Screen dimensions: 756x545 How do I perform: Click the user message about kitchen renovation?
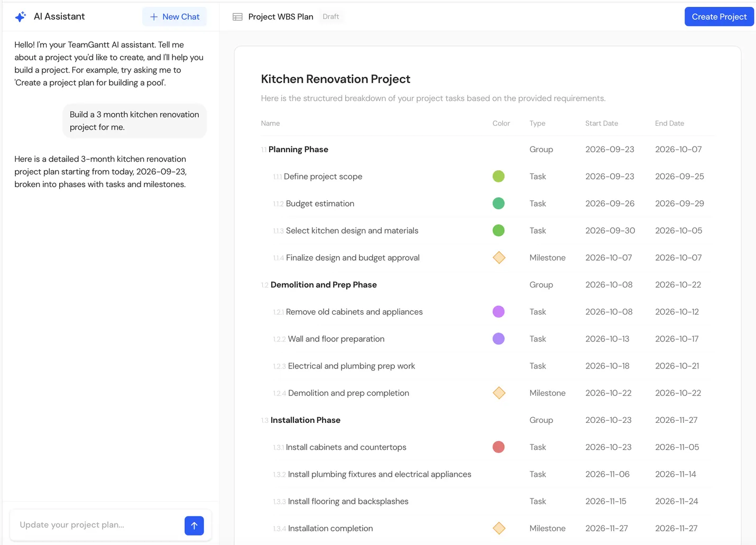click(x=134, y=121)
